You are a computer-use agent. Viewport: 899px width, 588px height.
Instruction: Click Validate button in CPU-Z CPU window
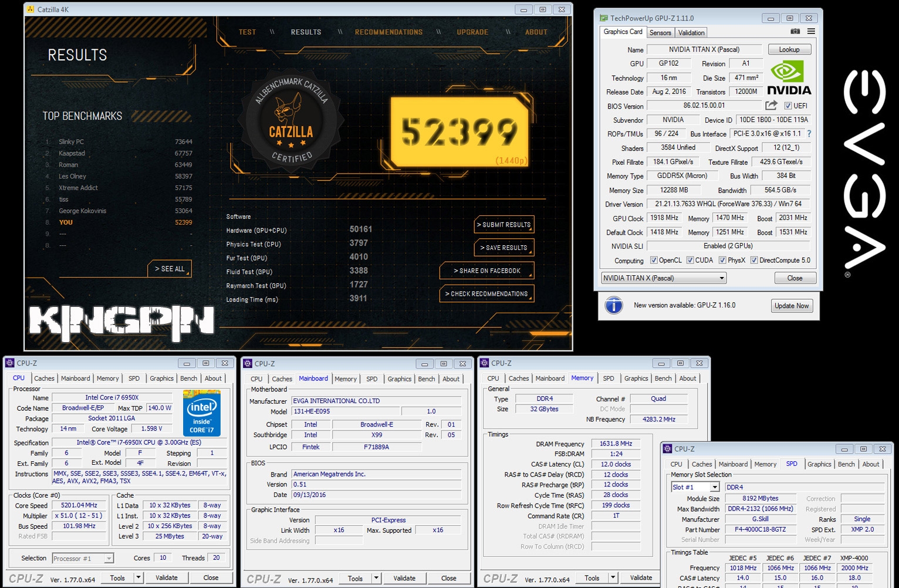[x=167, y=577]
